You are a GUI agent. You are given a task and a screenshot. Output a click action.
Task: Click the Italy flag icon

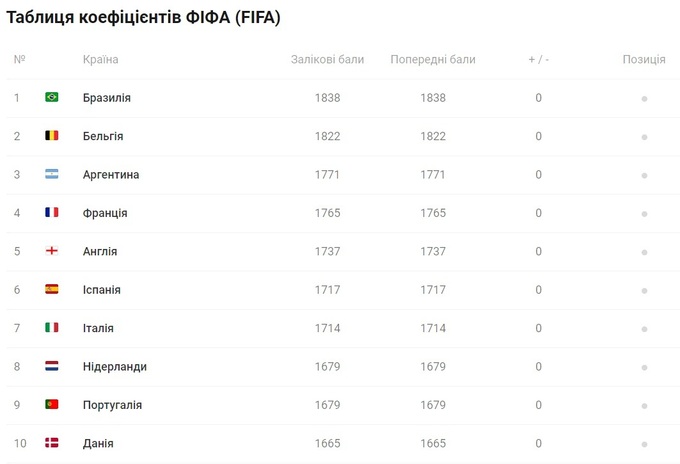(52, 328)
